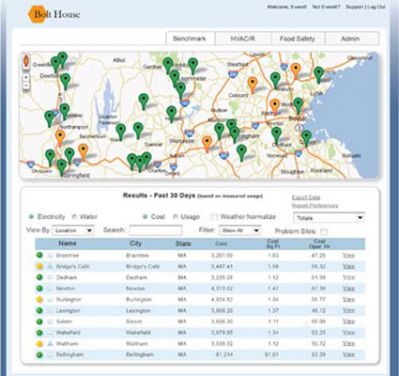Image resolution: width=399 pixels, height=376 pixels.
Task: Select the Water radio button
Action: click(x=74, y=217)
